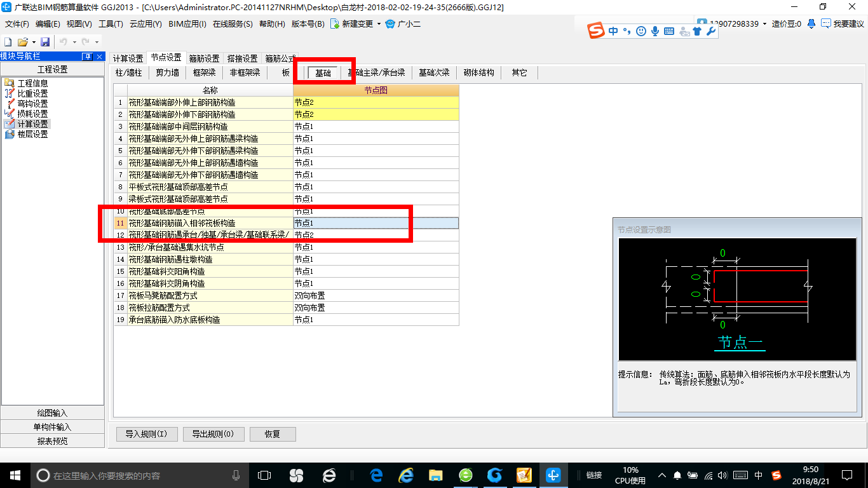This screenshot has width=868, height=488.
Task: Open Sogou skin shirt icon
Action: 697,30
